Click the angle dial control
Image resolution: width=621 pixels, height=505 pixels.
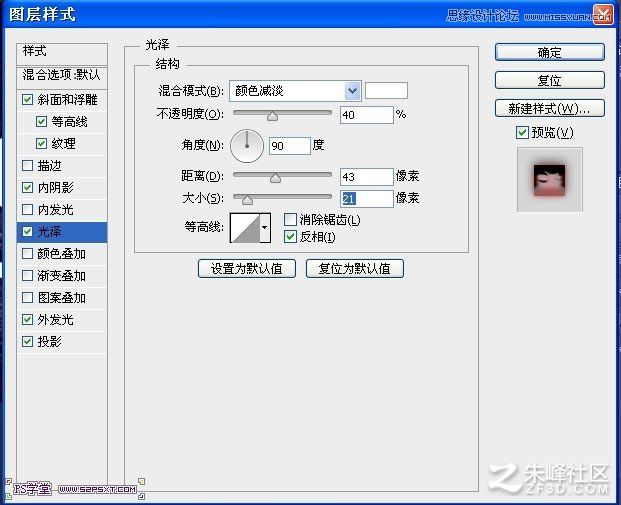(x=247, y=146)
